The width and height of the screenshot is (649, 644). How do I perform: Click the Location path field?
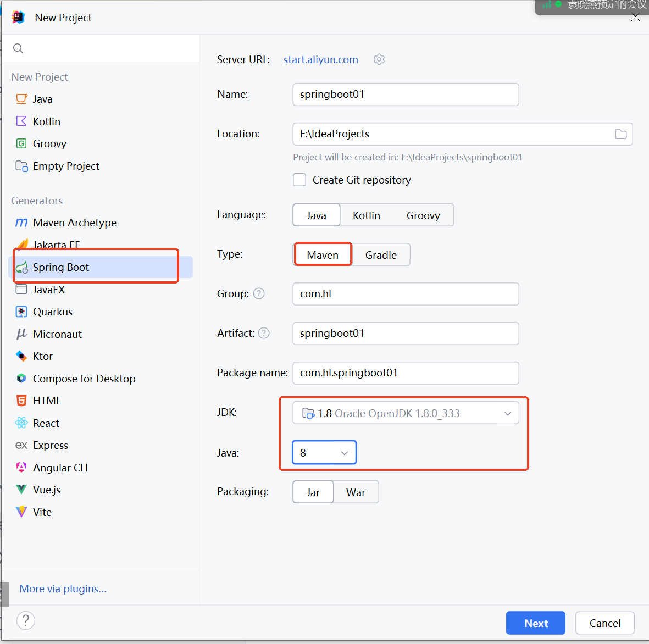(x=462, y=134)
